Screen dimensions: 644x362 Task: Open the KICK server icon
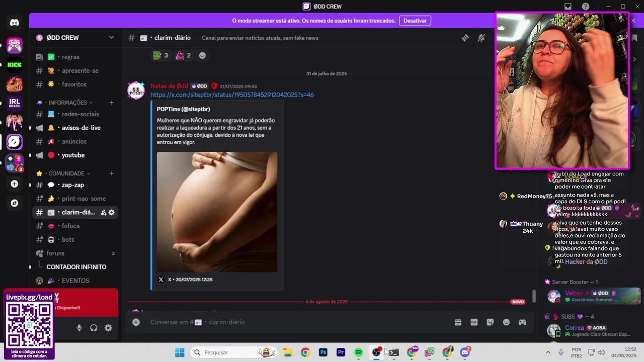14,64
